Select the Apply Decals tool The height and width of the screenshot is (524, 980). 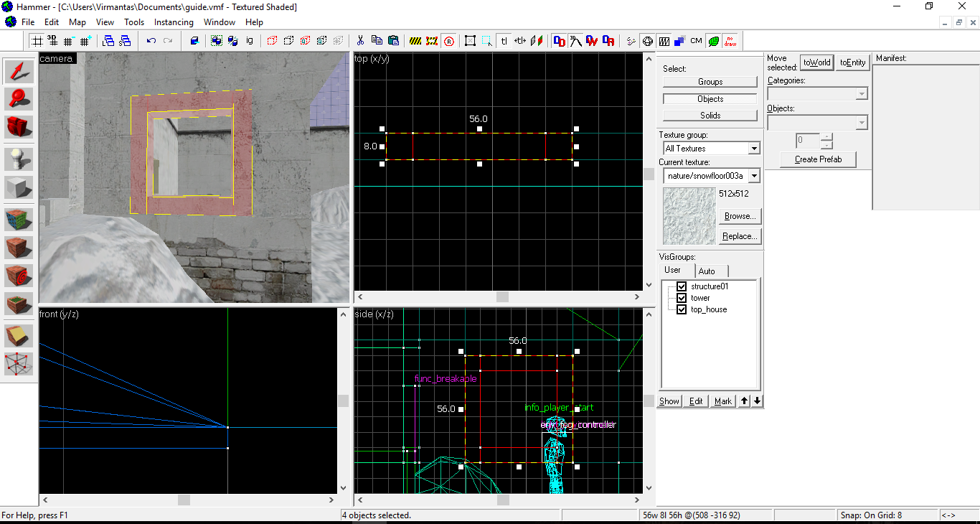point(19,276)
